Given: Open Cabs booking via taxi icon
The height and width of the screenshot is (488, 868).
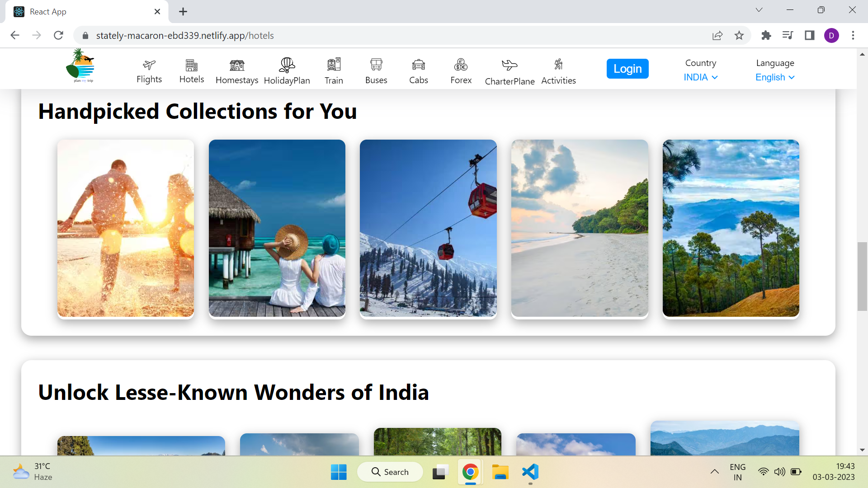Looking at the screenshot, I should point(418,64).
